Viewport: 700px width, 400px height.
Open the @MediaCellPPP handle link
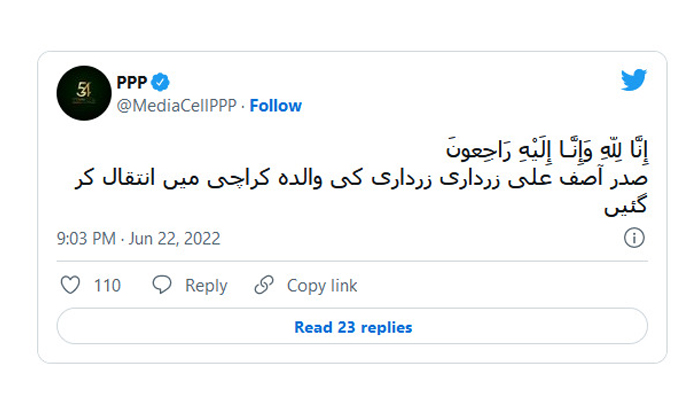point(178,105)
